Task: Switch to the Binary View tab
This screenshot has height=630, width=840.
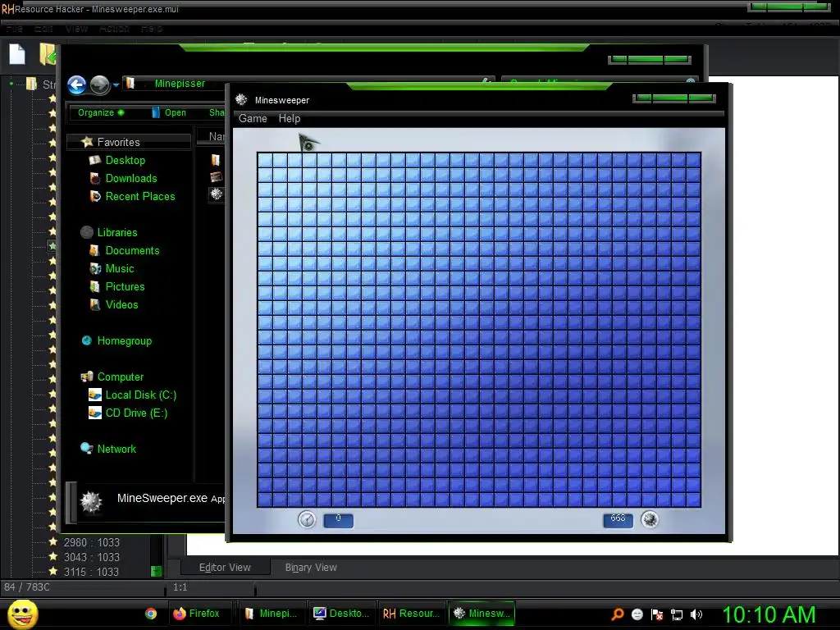Action: [311, 568]
